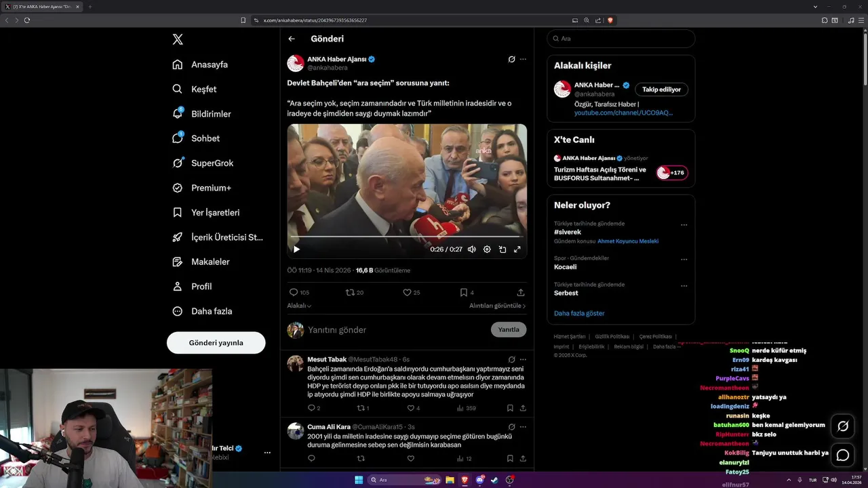
Task: Open Brave browser from taskbar
Action: (465, 480)
